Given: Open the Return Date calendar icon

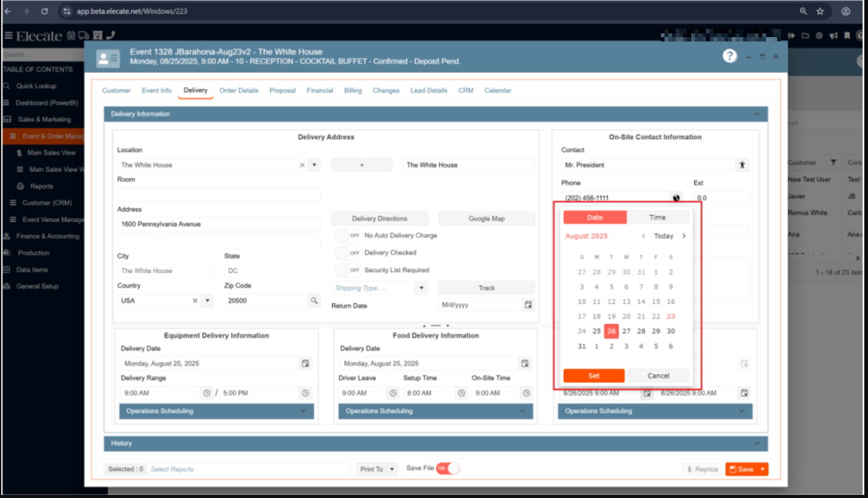Looking at the screenshot, I should pyautogui.click(x=528, y=305).
